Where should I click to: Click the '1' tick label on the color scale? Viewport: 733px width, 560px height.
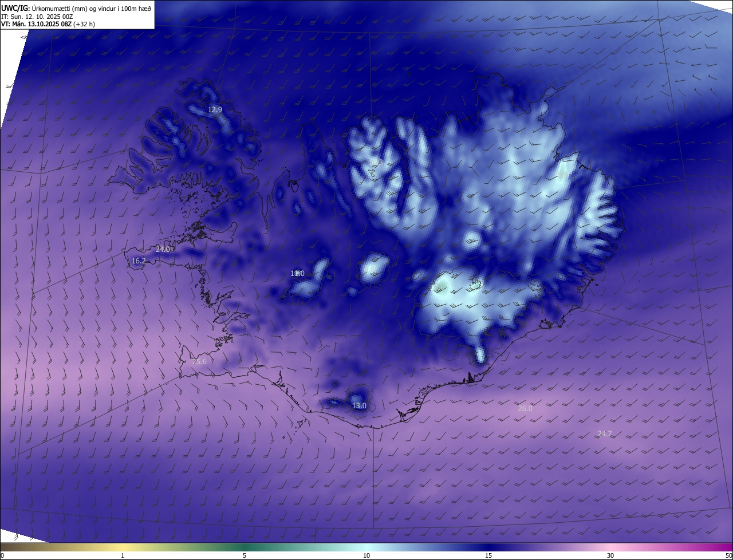(x=123, y=555)
